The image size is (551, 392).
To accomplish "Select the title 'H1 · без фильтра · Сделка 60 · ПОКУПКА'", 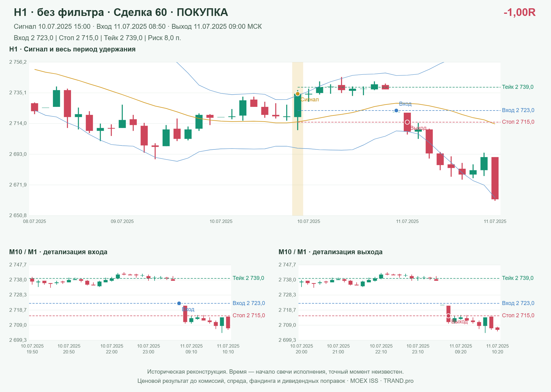I will click(x=121, y=13).
